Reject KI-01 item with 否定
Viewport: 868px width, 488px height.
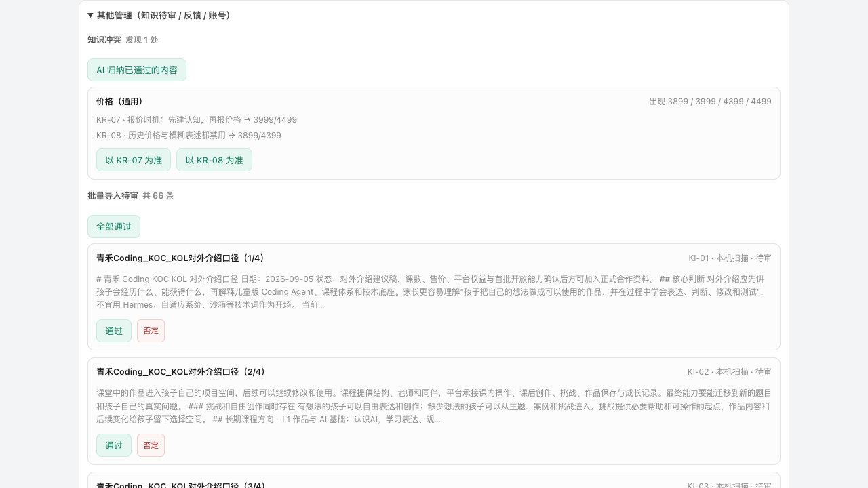click(151, 331)
